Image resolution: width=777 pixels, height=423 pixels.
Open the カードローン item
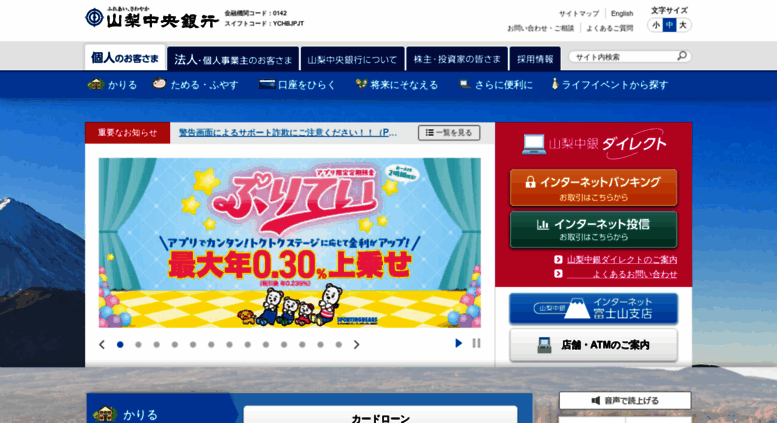coord(381,417)
